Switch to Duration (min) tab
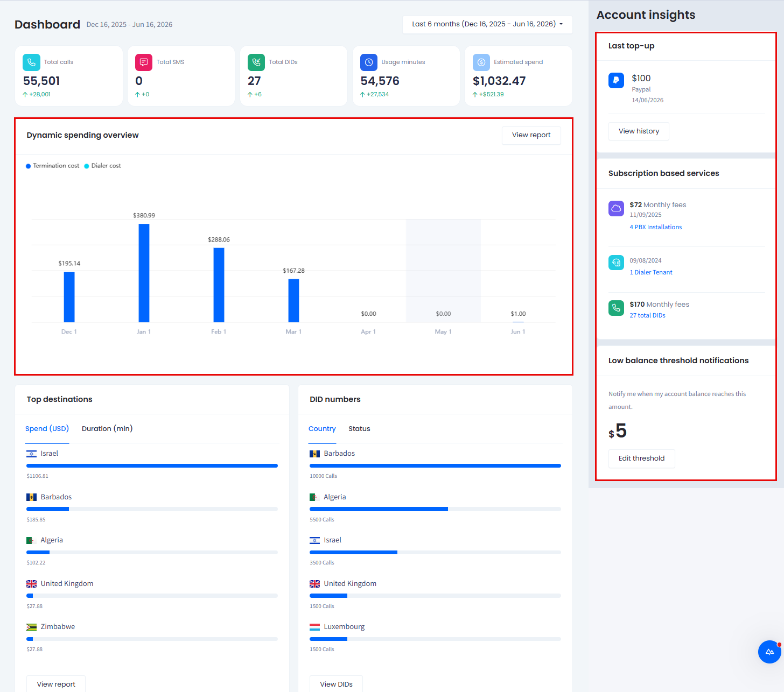Image resolution: width=784 pixels, height=692 pixels. [107, 429]
